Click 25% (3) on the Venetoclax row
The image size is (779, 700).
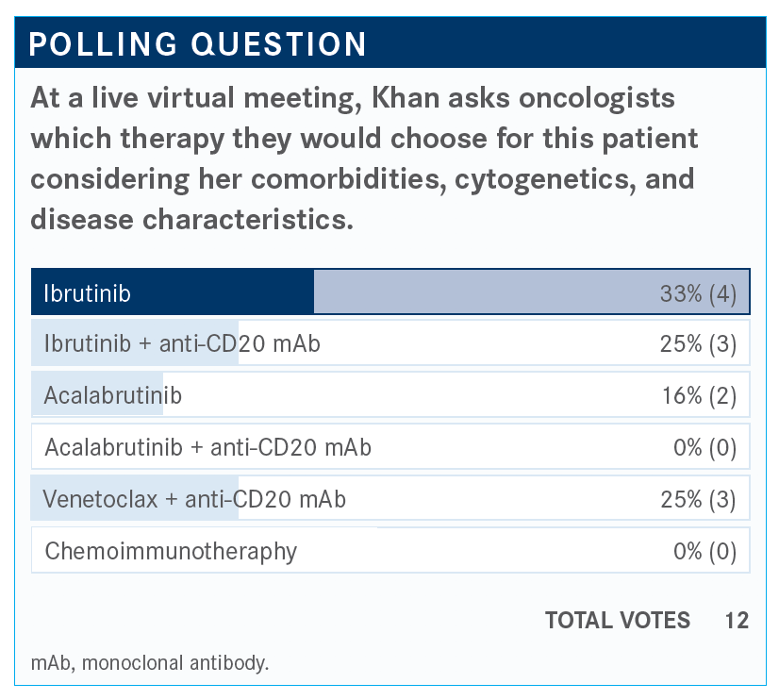pos(698,499)
